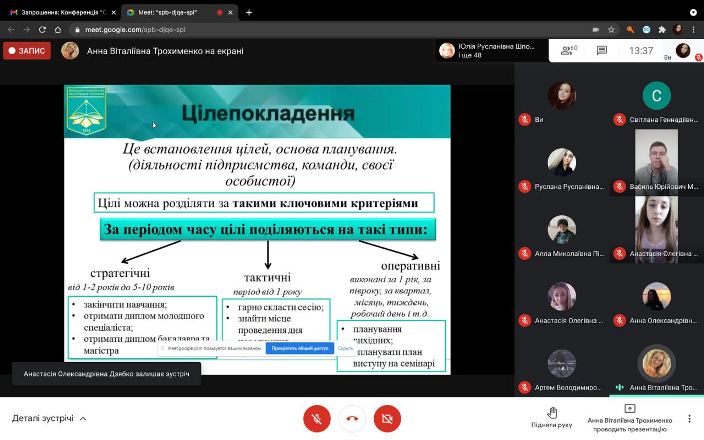Open the extensions puzzle icon

point(662,30)
